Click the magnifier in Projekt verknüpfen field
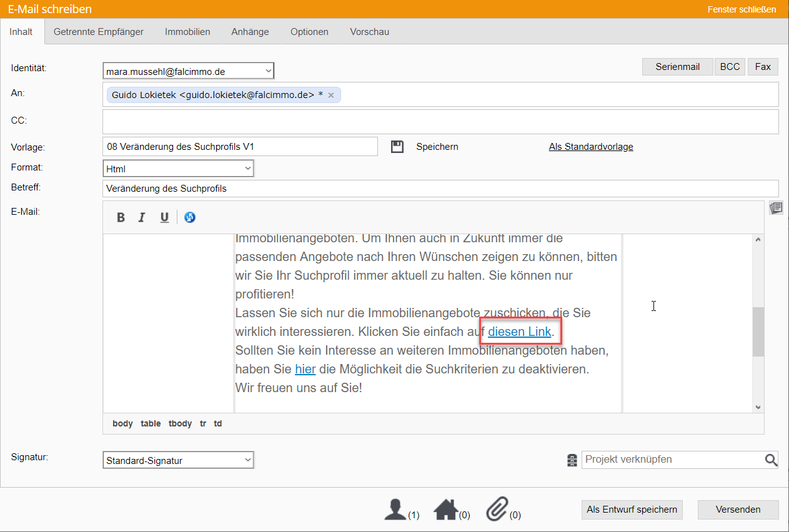 [x=771, y=460]
